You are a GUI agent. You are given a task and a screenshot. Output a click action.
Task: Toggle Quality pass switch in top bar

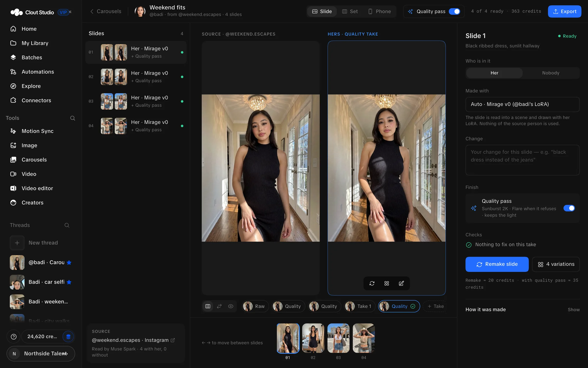coord(454,12)
